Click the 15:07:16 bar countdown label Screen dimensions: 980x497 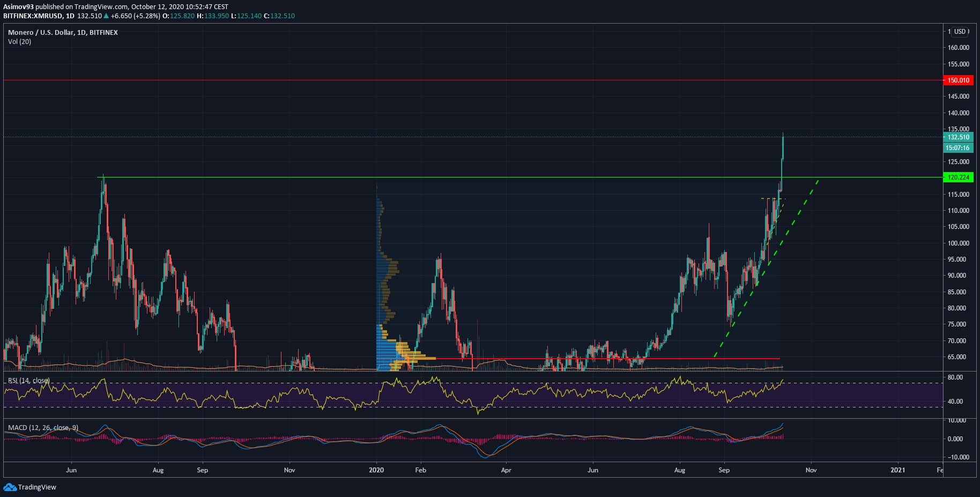[x=957, y=148]
